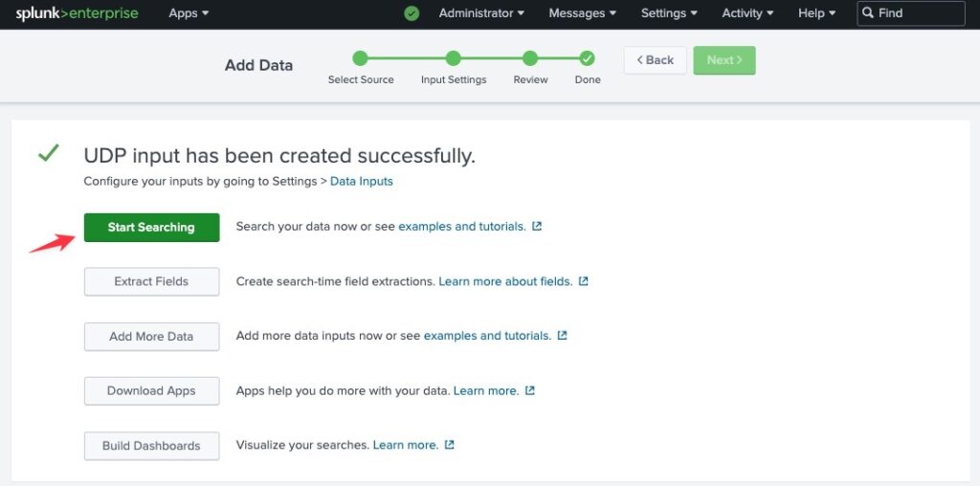This screenshot has height=486, width=980.
Task: Click external link icon after fields link
Action: pyautogui.click(x=583, y=281)
